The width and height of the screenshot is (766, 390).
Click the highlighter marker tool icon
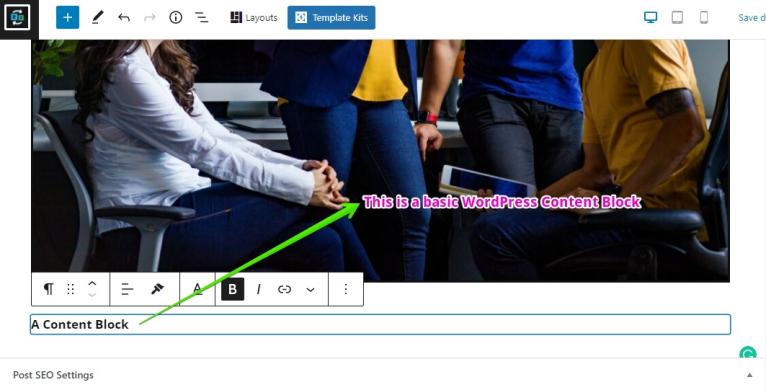(x=157, y=289)
